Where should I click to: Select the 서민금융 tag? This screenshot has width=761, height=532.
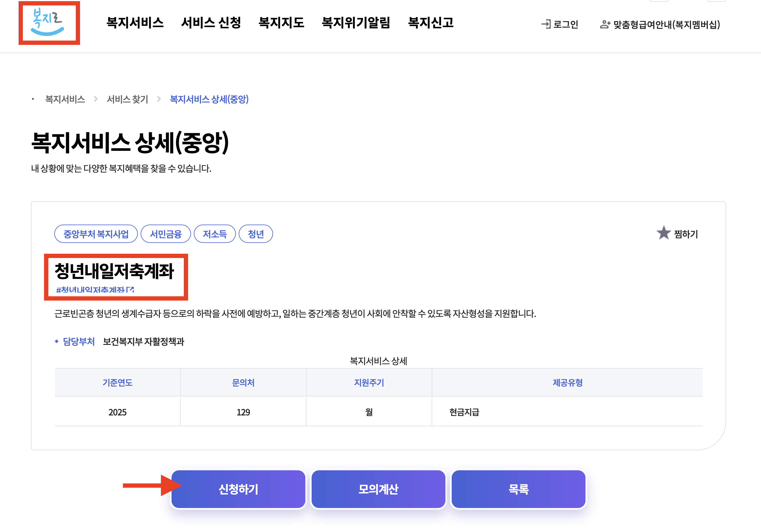click(166, 234)
